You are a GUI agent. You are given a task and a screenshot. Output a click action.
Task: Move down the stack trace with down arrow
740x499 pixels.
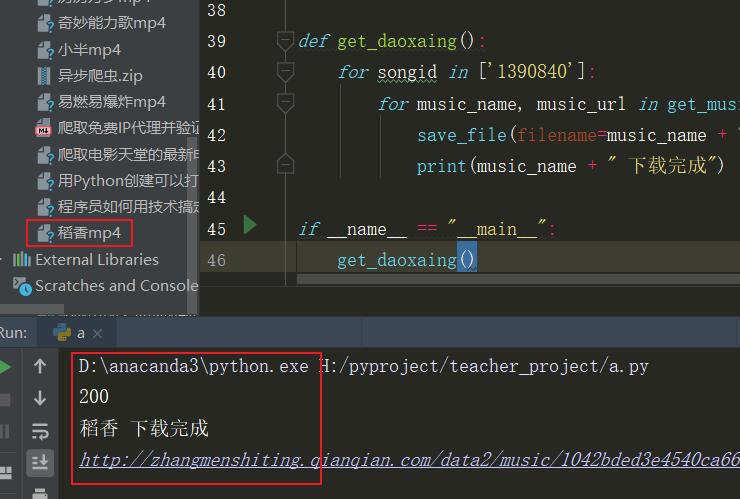coord(40,398)
